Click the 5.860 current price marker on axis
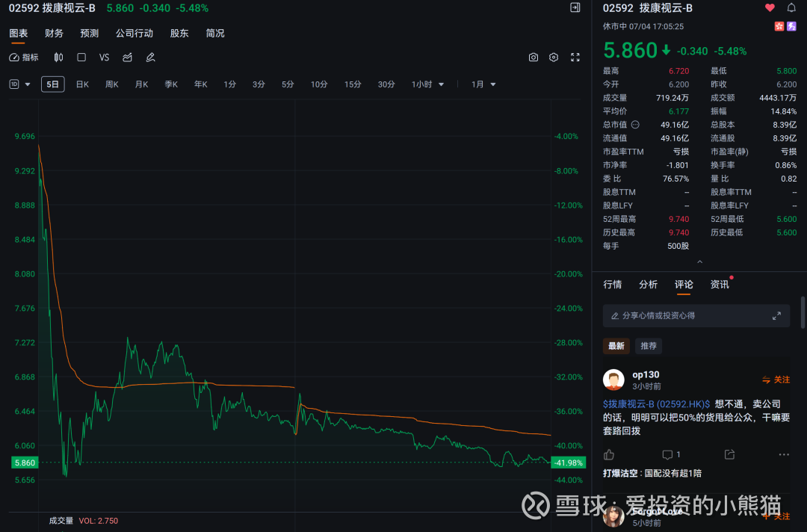Image resolution: width=807 pixels, height=532 pixels. click(x=25, y=463)
